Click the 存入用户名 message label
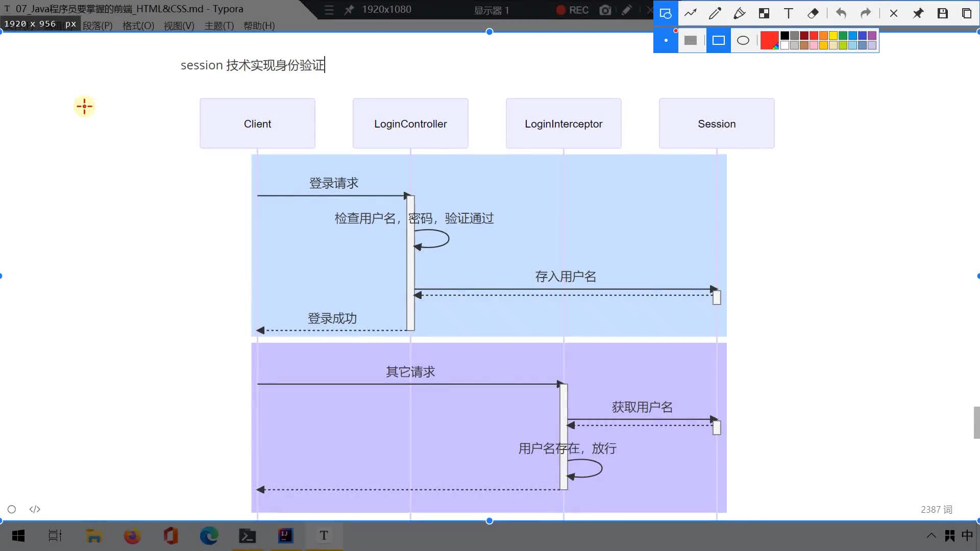 pos(566,277)
